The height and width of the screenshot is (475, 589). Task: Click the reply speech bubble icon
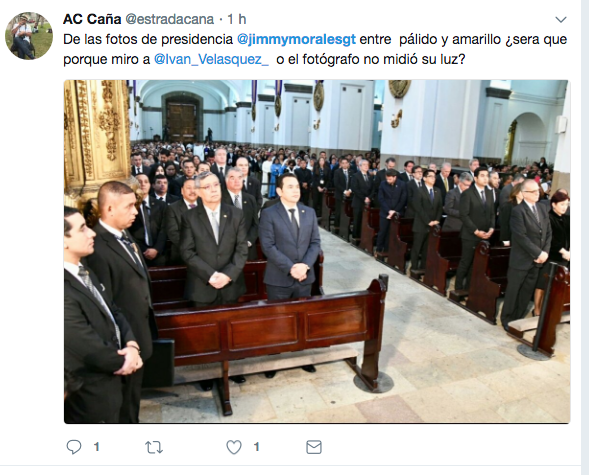(x=74, y=447)
